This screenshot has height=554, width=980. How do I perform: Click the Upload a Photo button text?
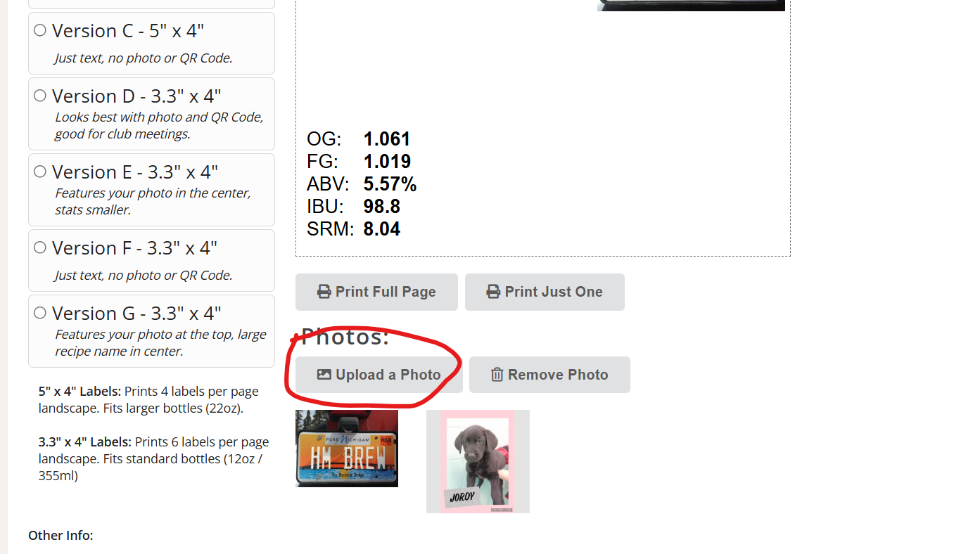click(388, 375)
